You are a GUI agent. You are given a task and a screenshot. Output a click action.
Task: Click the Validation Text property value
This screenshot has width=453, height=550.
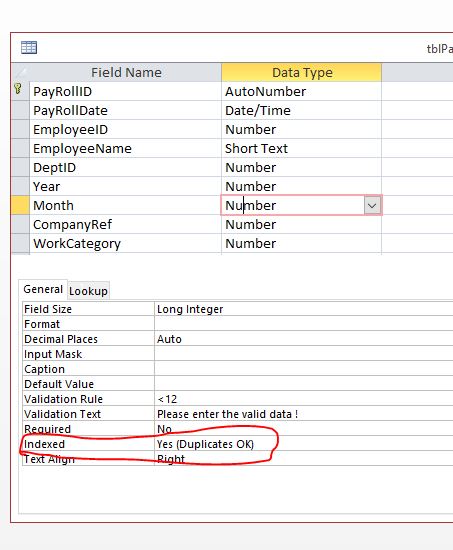pos(304,414)
